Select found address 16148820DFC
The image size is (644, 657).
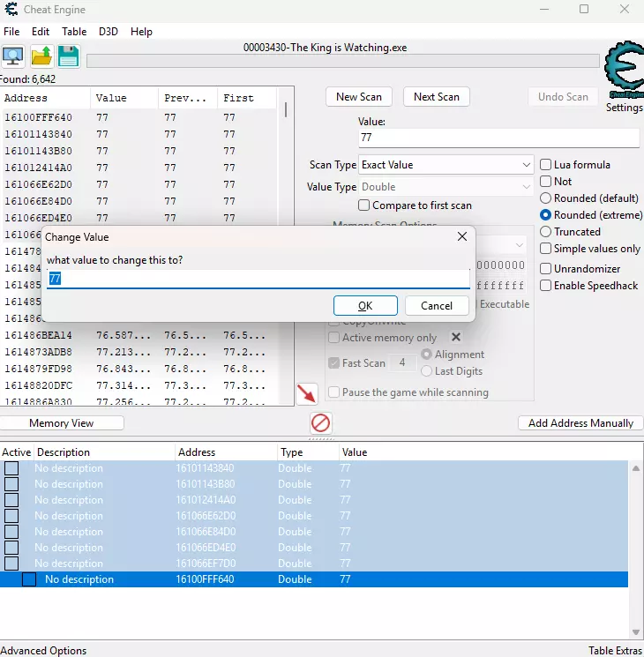coord(140,385)
